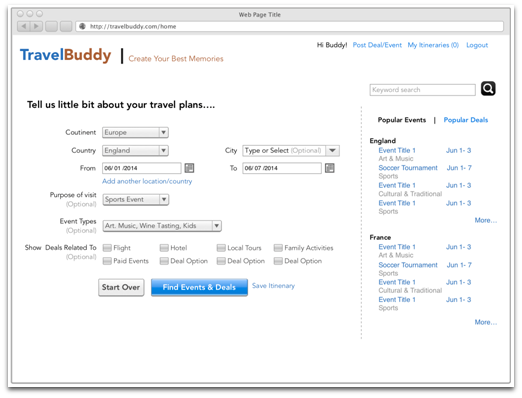Click the browser forward arrow button

tap(36, 26)
